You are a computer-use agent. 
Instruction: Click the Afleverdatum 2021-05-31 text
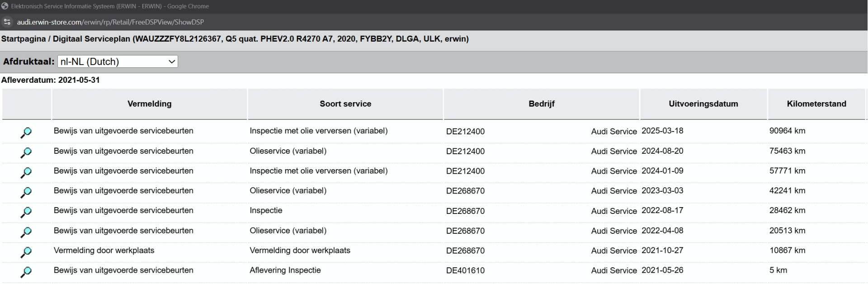click(x=50, y=80)
